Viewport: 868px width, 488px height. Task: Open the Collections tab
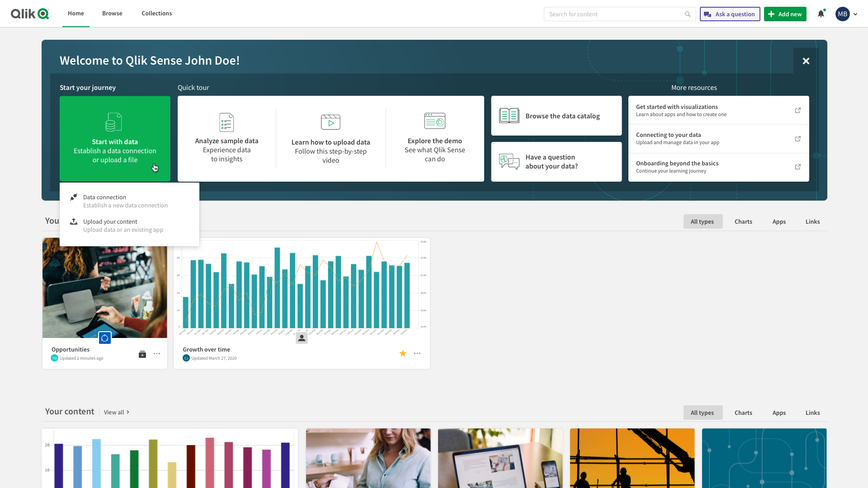156,13
